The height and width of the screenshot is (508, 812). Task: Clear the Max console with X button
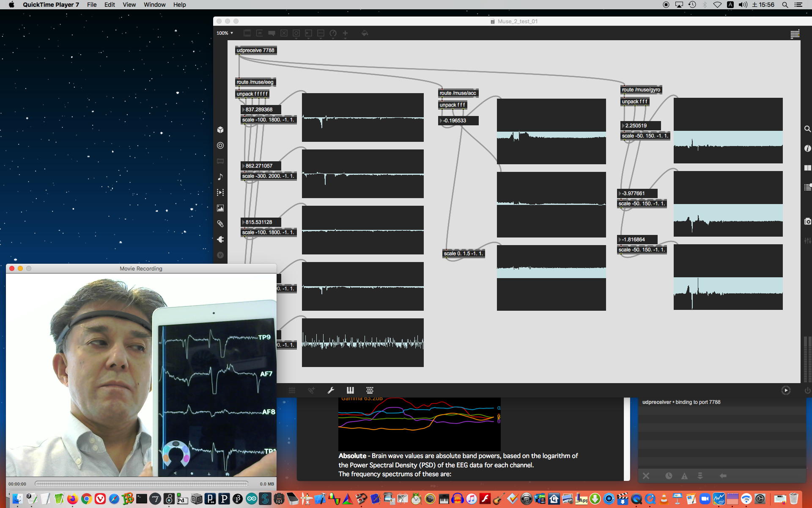(646, 476)
